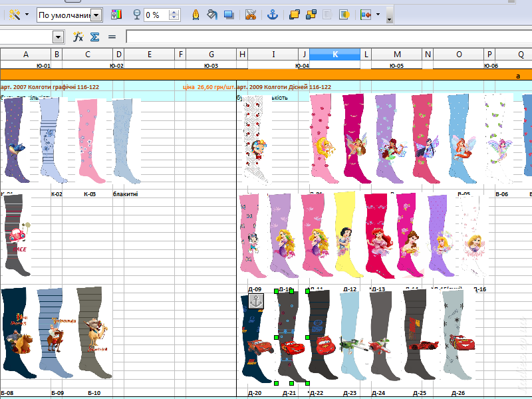Select the price cell 'ціна 26,60 грн/шт.'
The image size is (532, 399).
tap(209, 87)
